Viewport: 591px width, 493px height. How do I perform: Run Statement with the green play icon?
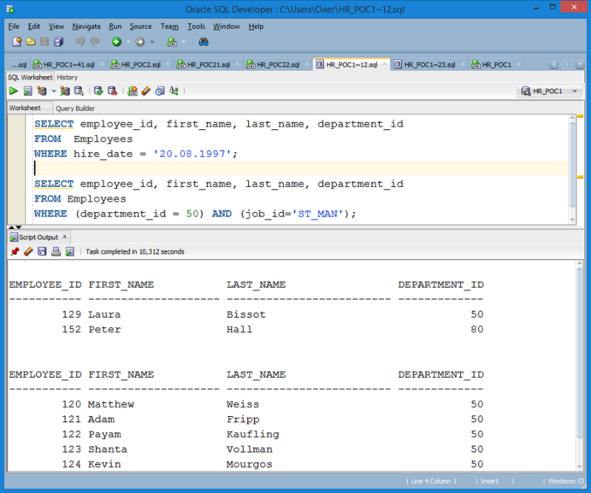tap(13, 91)
